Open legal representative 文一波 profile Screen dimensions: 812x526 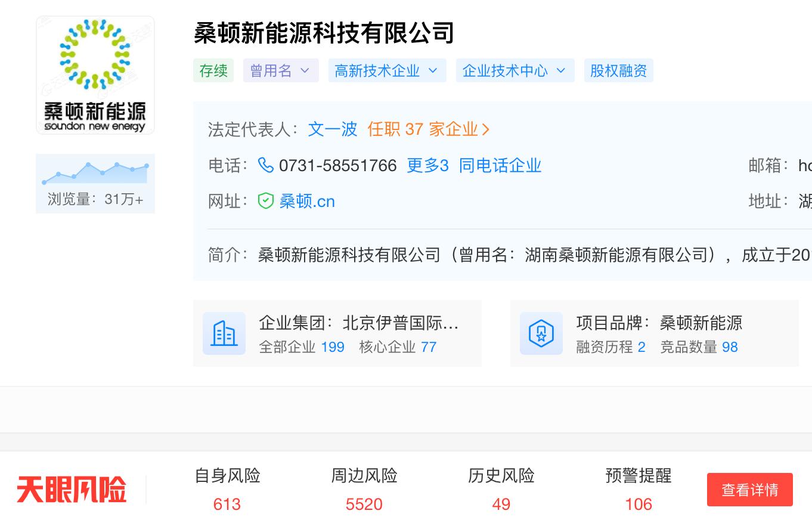click(333, 129)
